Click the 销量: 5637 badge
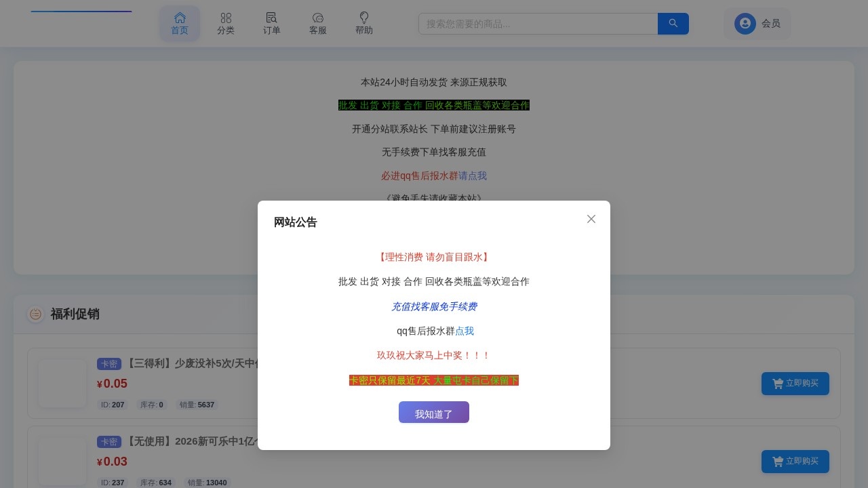868x488 pixels. 197,405
